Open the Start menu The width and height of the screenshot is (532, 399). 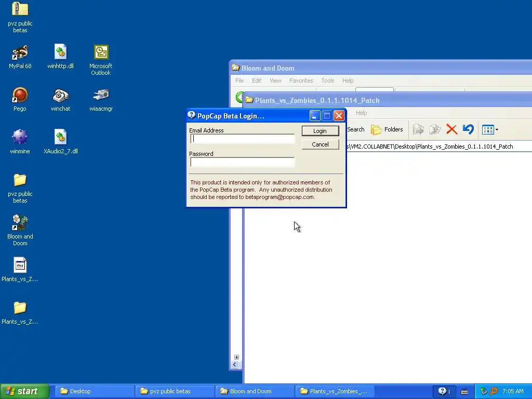point(25,391)
